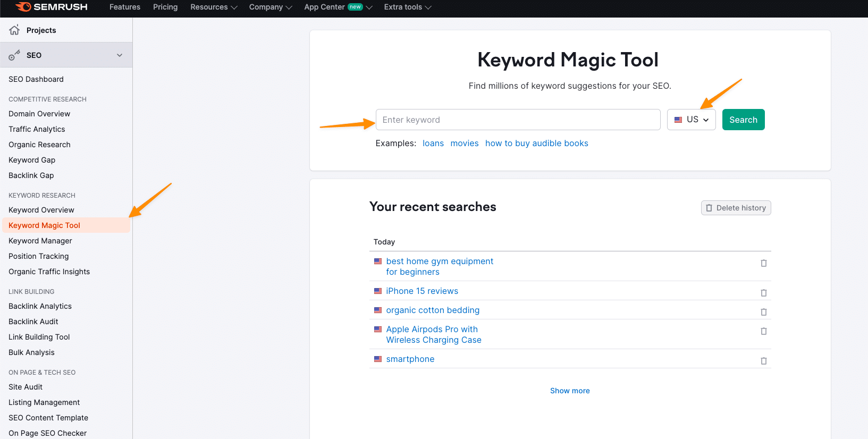Select Keyword Magic Tool in sidebar
Image resolution: width=868 pixels, height=439 pixels.
point(66,225)
